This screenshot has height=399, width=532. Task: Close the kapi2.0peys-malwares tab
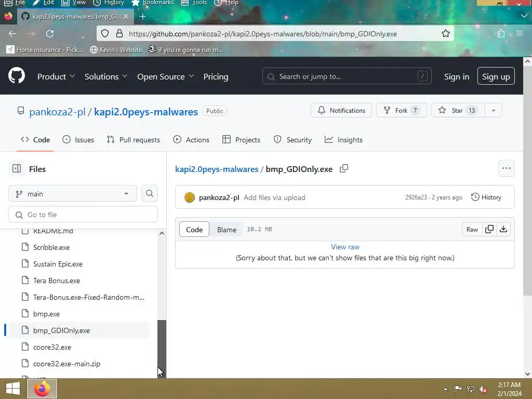coord(126,16)
